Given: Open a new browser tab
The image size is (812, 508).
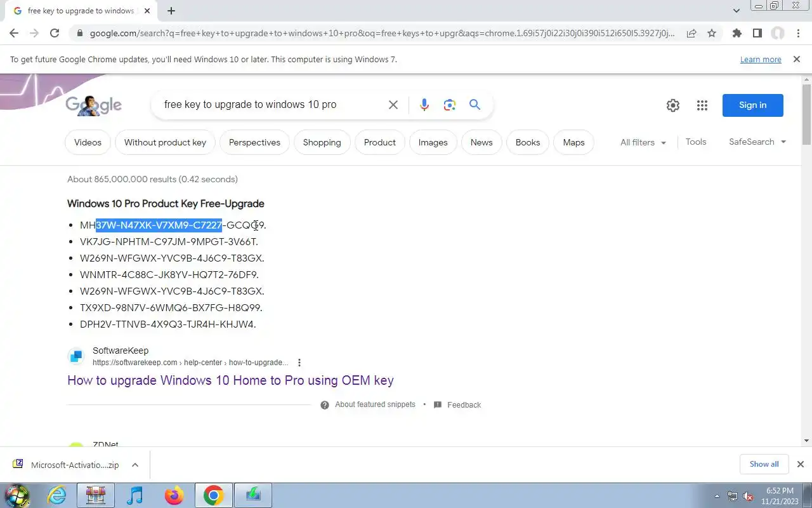Looking at the screenshot, I should (171, 11).
